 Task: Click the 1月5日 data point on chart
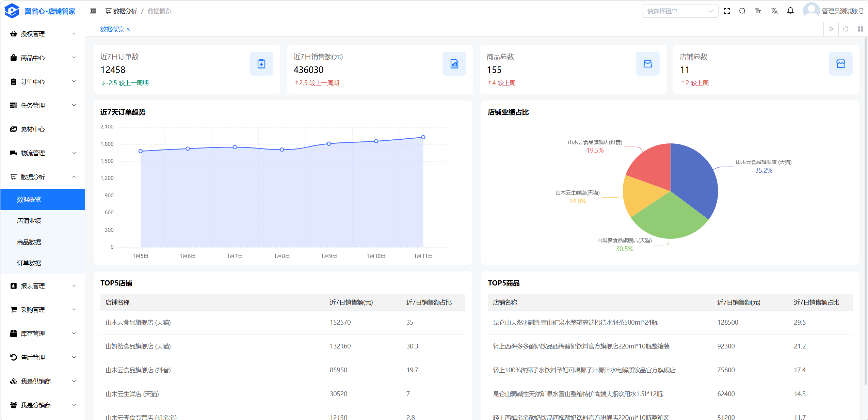141,151
